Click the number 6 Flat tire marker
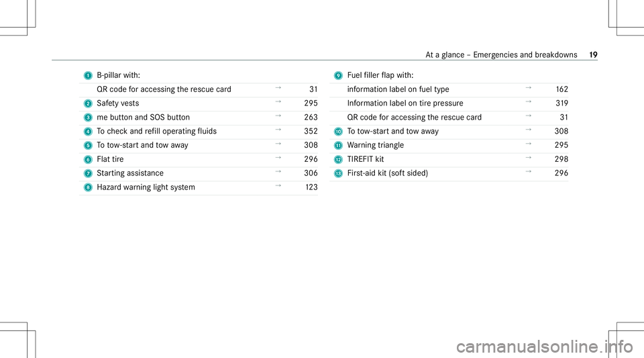Screen dimensions: 644x358 [88, 159]
